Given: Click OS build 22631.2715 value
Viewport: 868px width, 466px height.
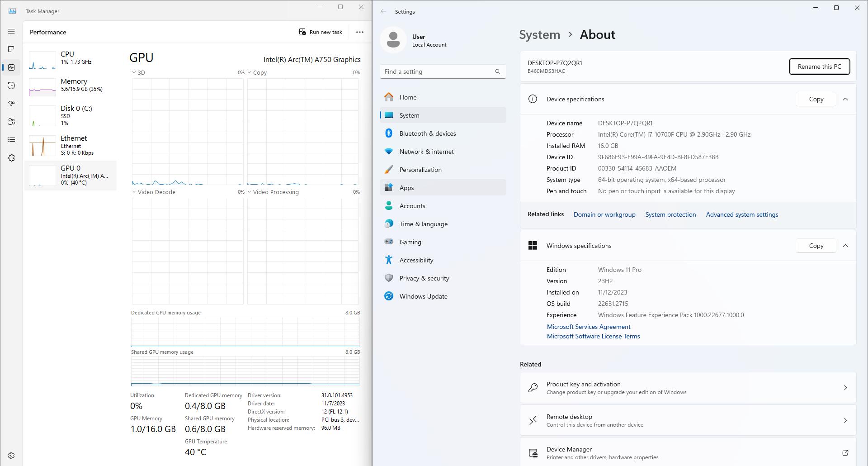Looking at the screenshot, I should click(x=613, y=304).
